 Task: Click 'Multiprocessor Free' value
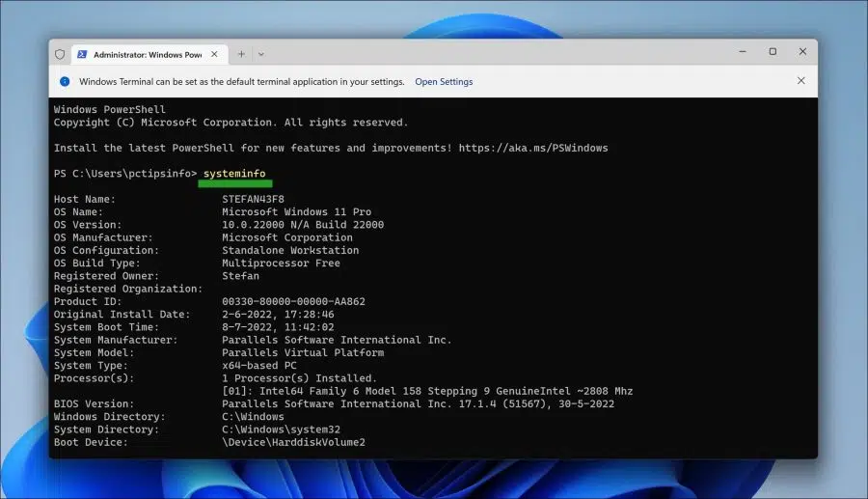(282, 263)
